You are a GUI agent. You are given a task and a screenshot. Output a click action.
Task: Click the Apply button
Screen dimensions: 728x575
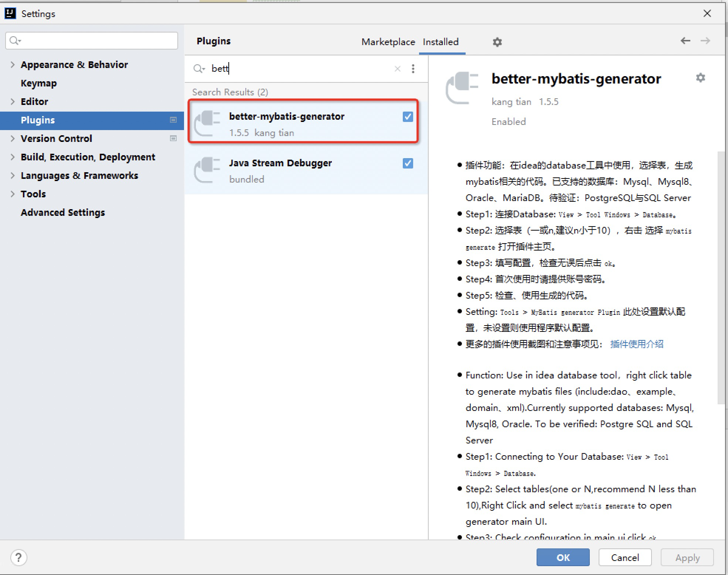point(687,557)
